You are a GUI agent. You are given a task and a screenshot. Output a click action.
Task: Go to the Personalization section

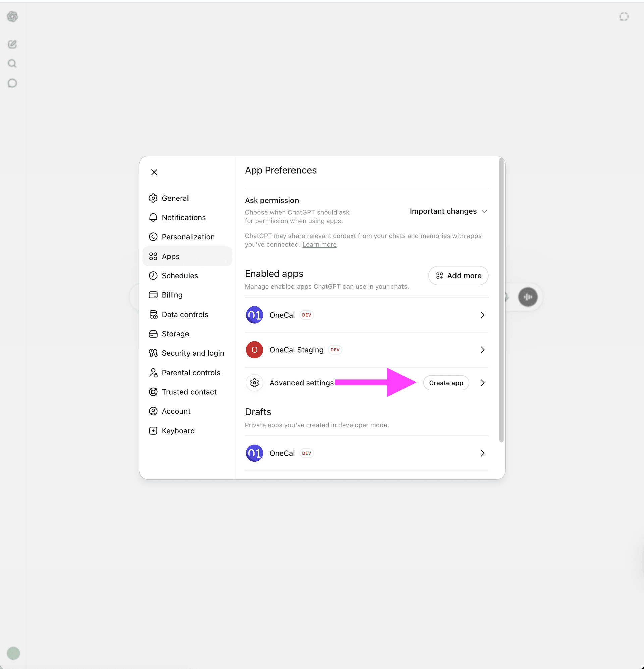[x=187, y=237]
